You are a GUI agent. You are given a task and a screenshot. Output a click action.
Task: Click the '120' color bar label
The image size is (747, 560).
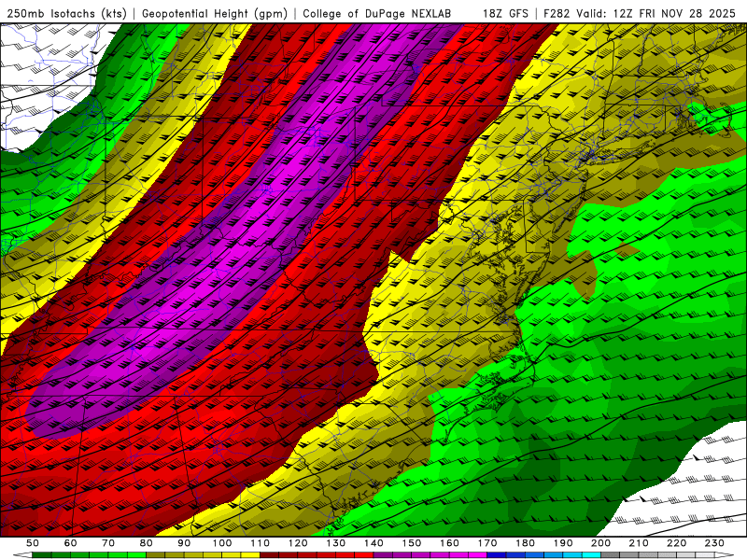[x=298, y=543]
